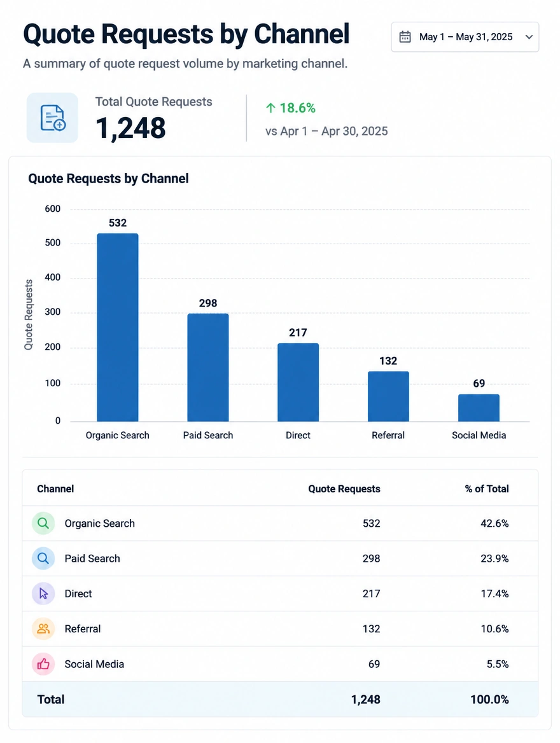The image size is (560, 743).
Task: Click the 298 data label above the bar
Action: pyautogui.click(x=207, y=303)
